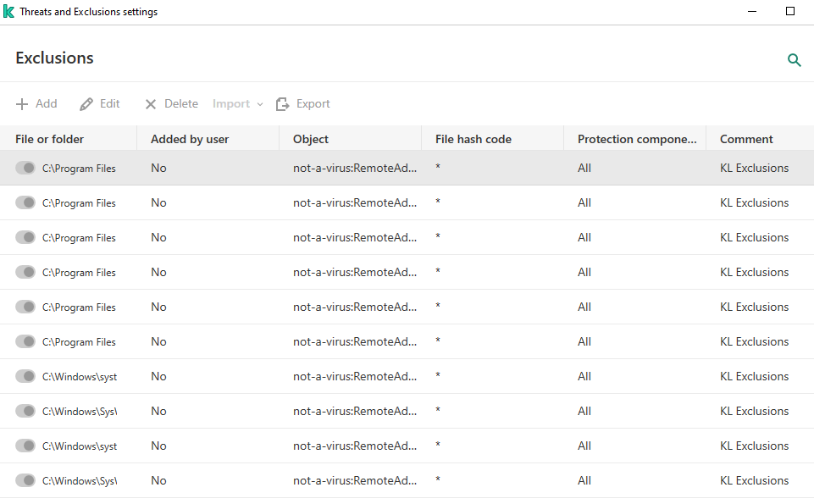Click the search magnifier icon

(x=794, y=59)
